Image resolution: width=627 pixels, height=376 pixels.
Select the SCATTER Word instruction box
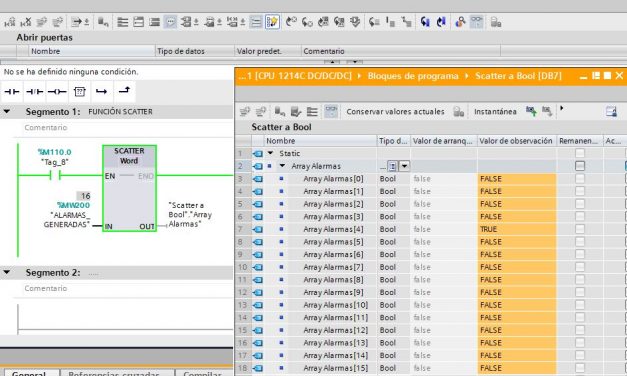point(129,188)
